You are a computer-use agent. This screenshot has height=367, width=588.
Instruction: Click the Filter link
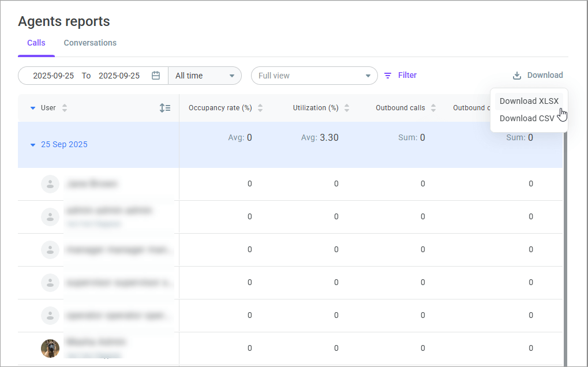407,75
